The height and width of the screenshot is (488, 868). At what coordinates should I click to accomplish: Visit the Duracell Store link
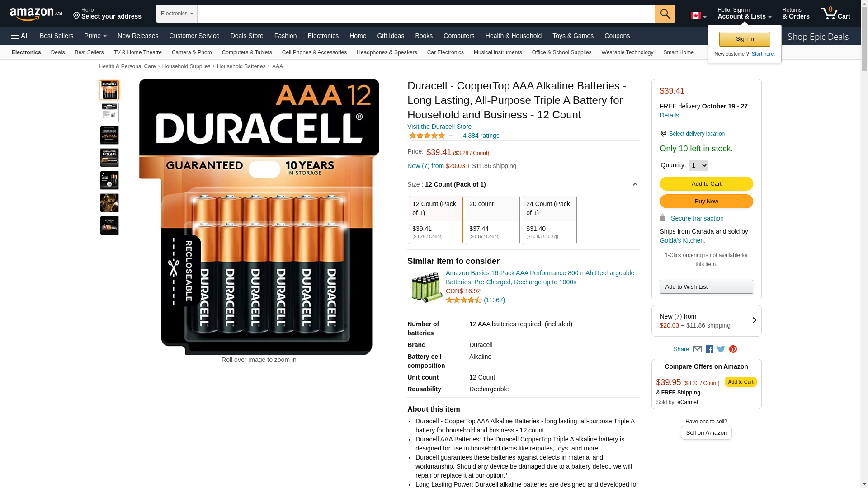pos(439,127)
